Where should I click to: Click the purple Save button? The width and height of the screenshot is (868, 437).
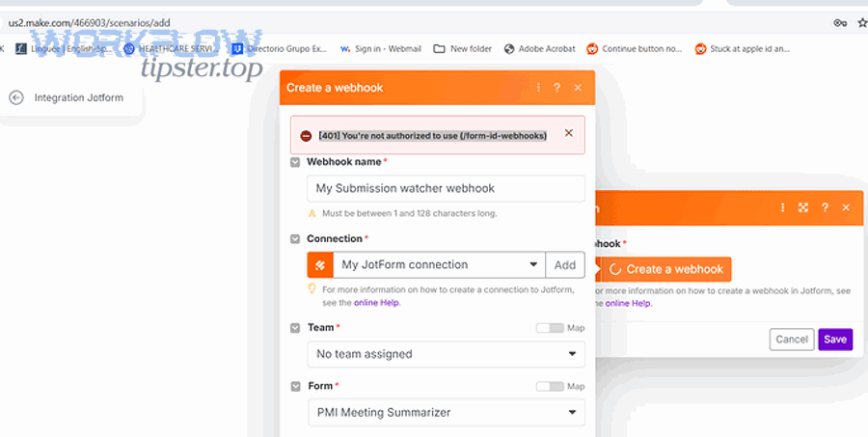tap(835, 340)
